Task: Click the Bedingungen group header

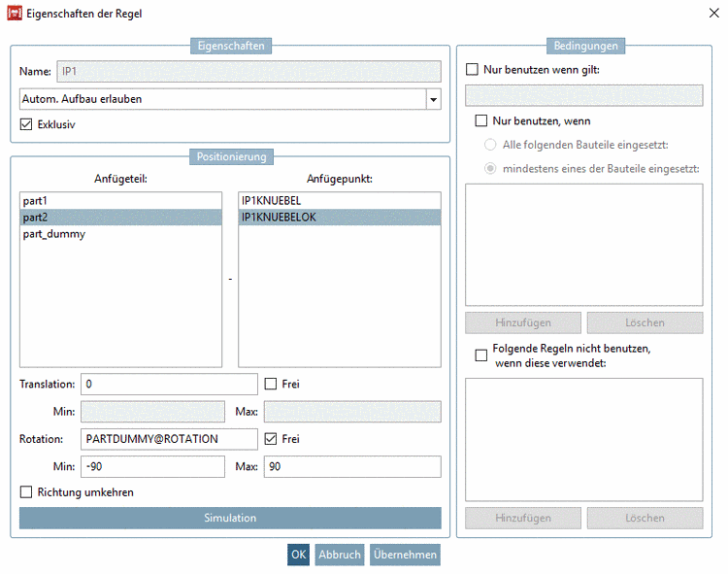Action: click(585, 46)
